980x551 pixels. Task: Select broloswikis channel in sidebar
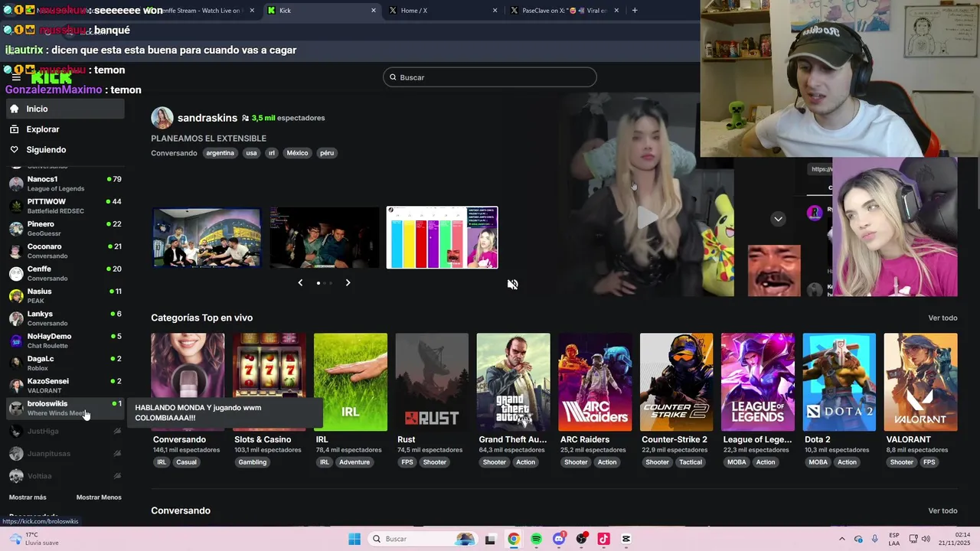click(65, 408)
